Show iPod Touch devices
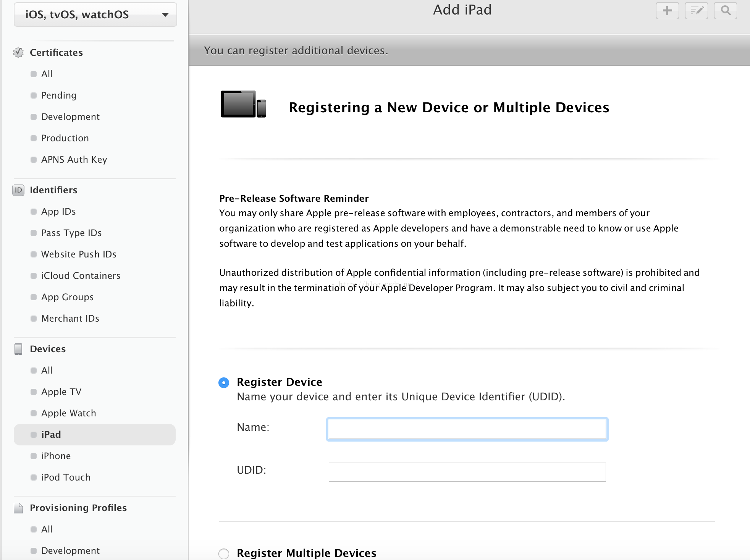Screen dimensions: 750x560 pos(66,477)
